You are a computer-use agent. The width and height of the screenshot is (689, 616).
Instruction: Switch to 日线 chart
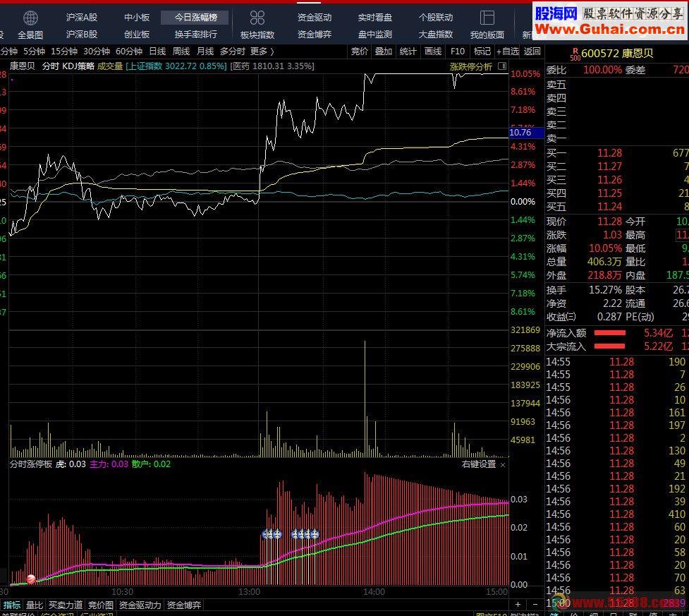157,52
